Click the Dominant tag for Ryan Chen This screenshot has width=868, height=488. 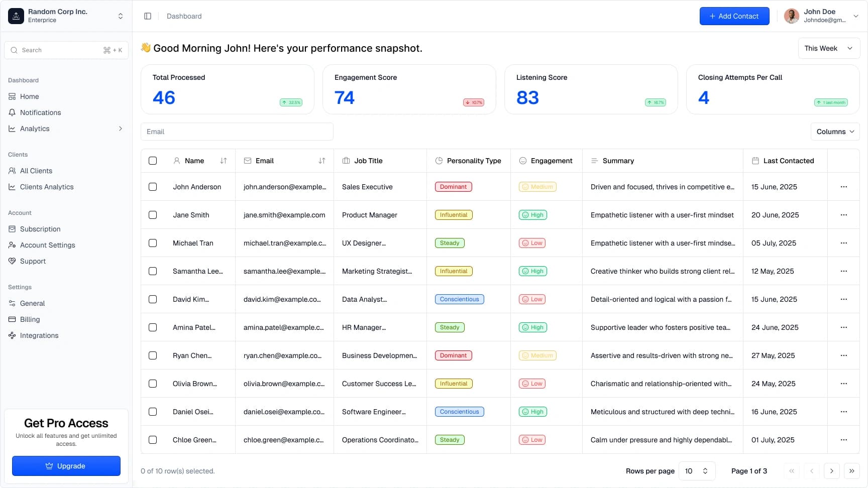[x=453, y=355]
